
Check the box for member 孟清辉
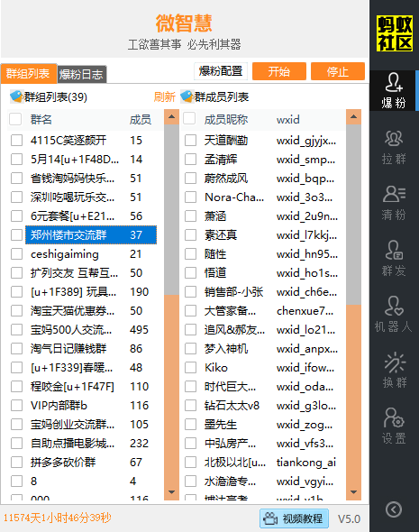click(x=190, y=159)
